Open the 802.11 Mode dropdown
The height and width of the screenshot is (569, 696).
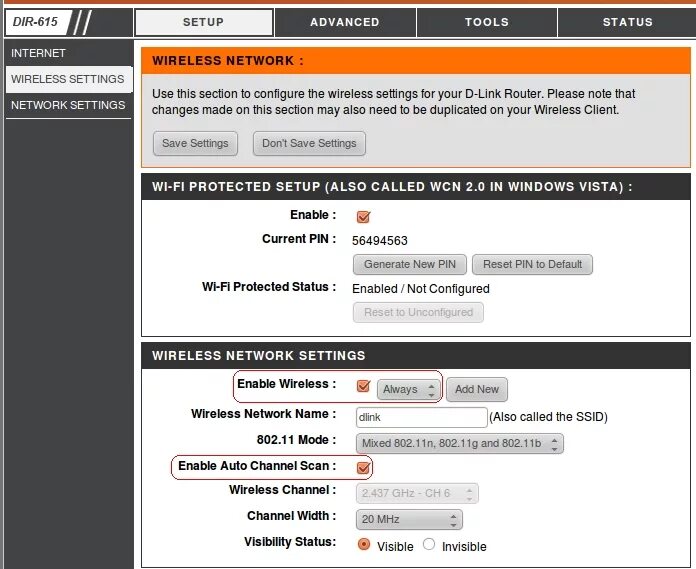[459, 443]
